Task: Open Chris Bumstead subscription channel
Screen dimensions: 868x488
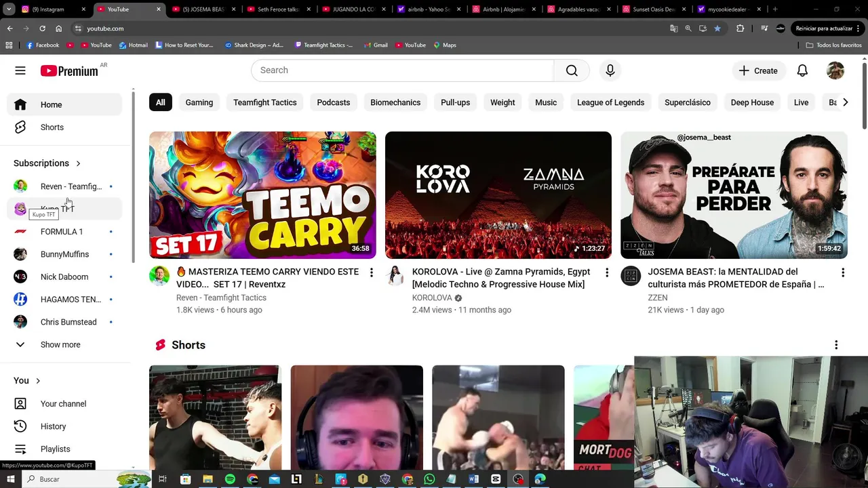Action: point(64,322)
